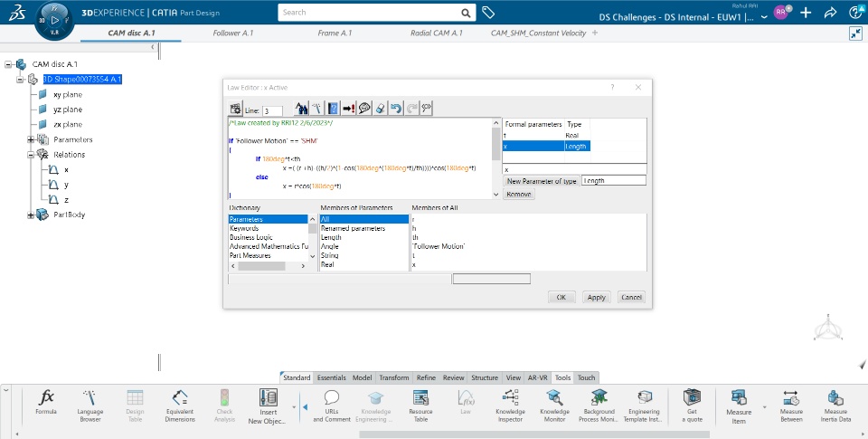Image resolution: width=868 pixels, height=439 pixels.
Task: Click OK in the Law Editor
Action: click(561, 297)
